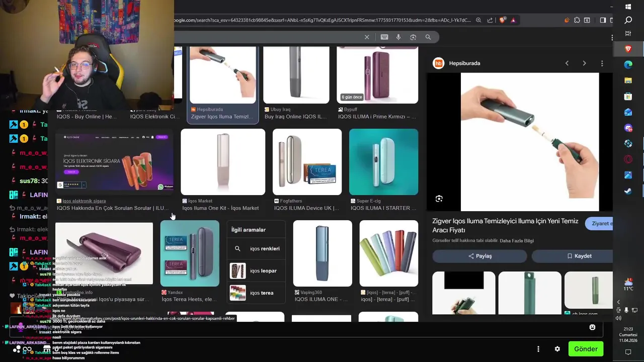
Task: Open Hepsiburada source name in preview
Action: (464, 63)
